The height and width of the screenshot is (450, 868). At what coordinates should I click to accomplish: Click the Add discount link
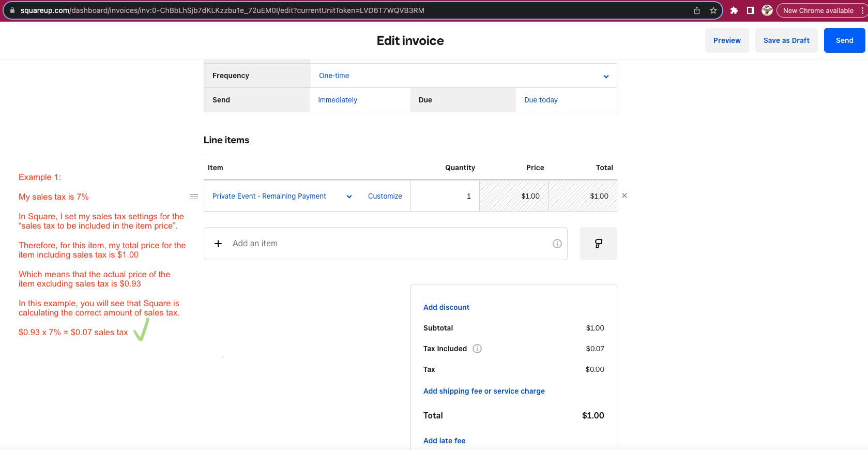point(446,307)
